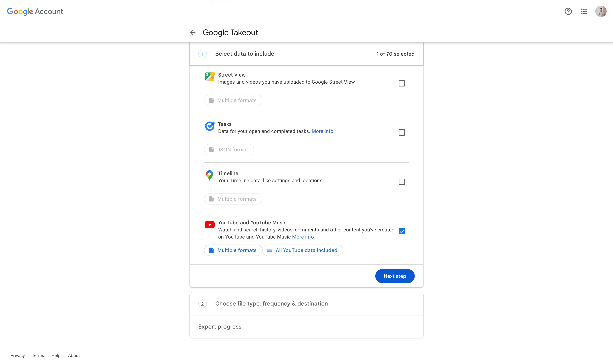Viewport: 613px width, 364px height.
Task: Click the Street View product icon
Action: 210,77
